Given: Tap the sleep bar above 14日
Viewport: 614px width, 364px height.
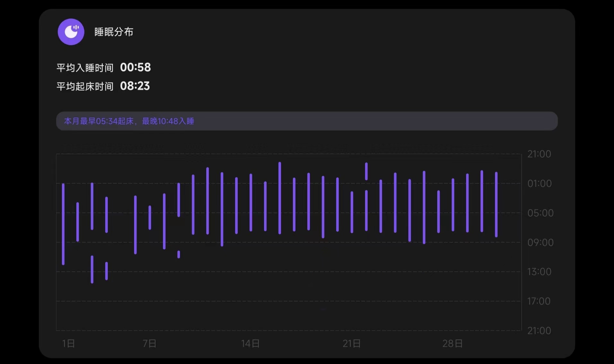Looking at the screenshot, I should 251,202.
